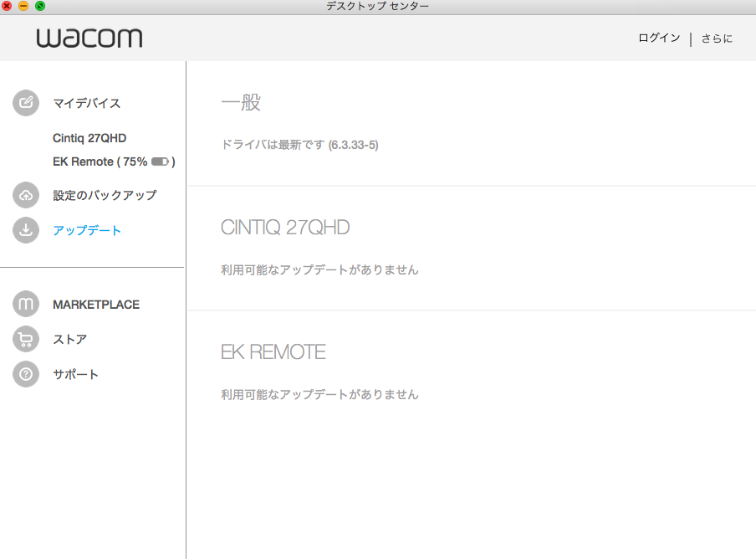Click the デスクトップ センター window title
The height and width of the screenshot is (559, 756).
pos(377,6)
